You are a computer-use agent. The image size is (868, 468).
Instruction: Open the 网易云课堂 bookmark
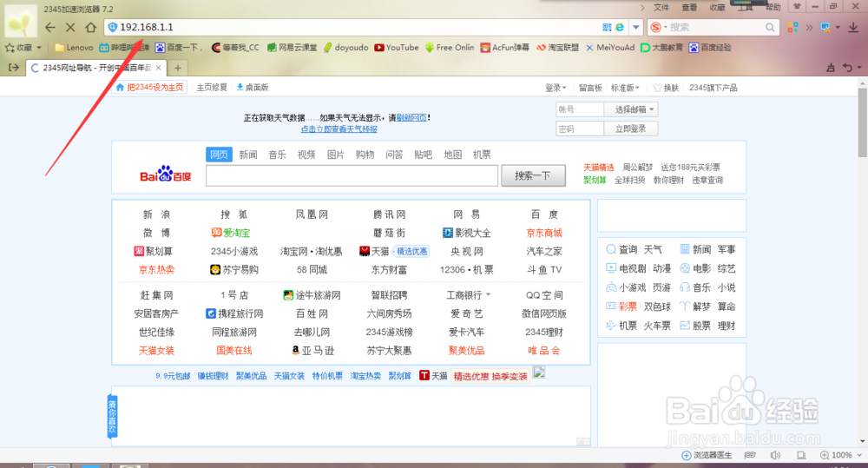coord(293,48)
